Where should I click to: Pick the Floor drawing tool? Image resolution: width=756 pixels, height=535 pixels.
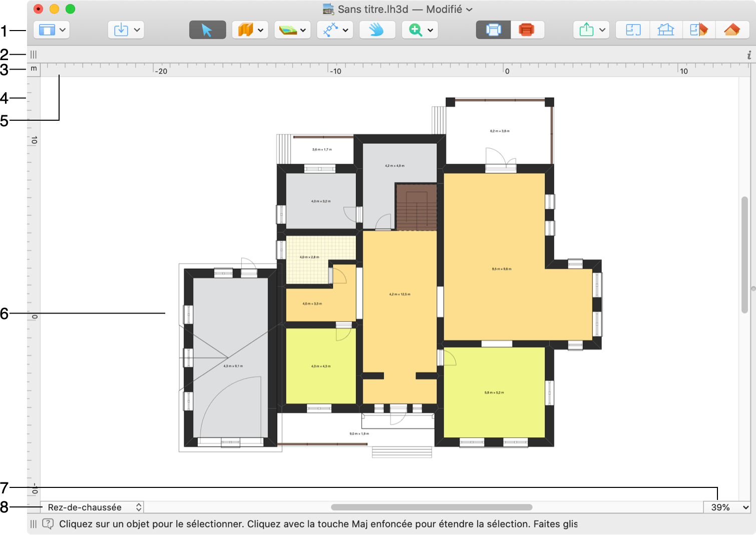coord(288,30)
